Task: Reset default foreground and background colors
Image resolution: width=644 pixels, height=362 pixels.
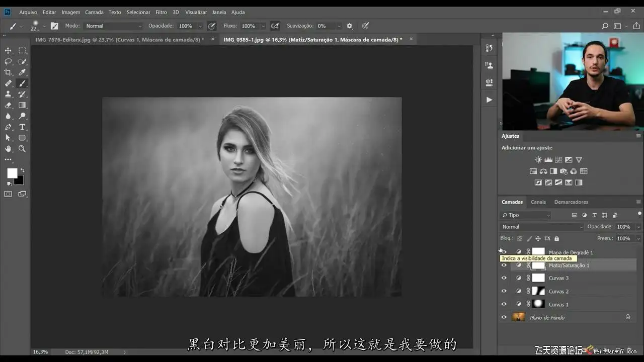Action: 9,184
